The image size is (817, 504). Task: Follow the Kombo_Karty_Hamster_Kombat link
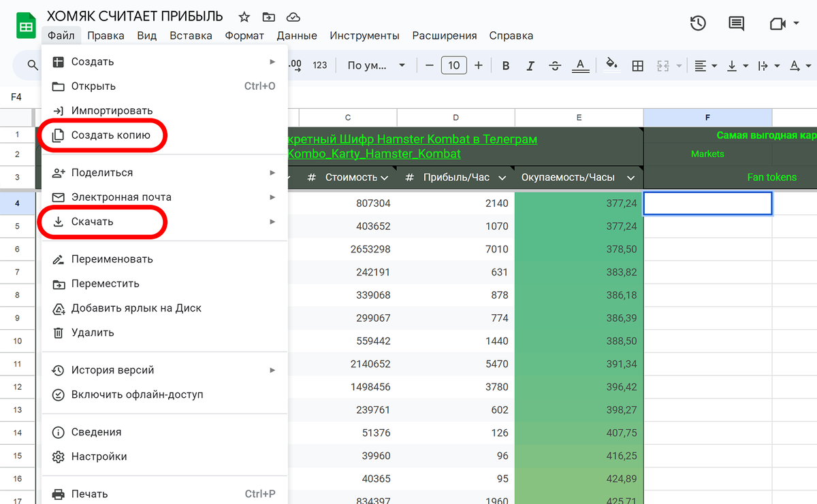tap(374, 154)
